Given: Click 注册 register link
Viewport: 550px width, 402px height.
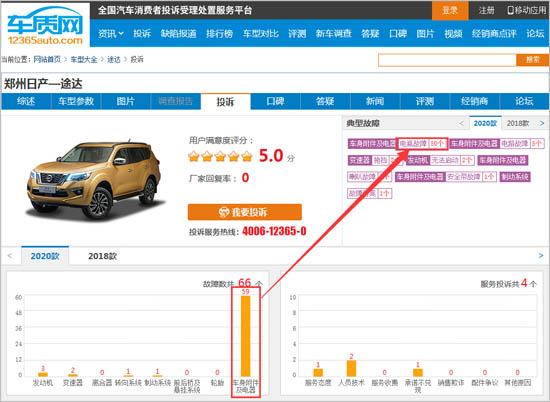Looking at the screenshot, I should pos(487,11).
